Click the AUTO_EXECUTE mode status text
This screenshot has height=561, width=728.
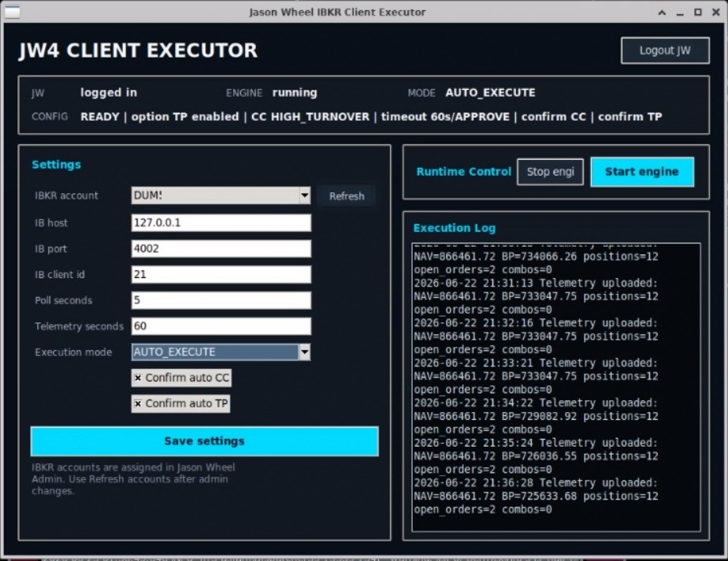pyautogui.click(x=490, y=92)
